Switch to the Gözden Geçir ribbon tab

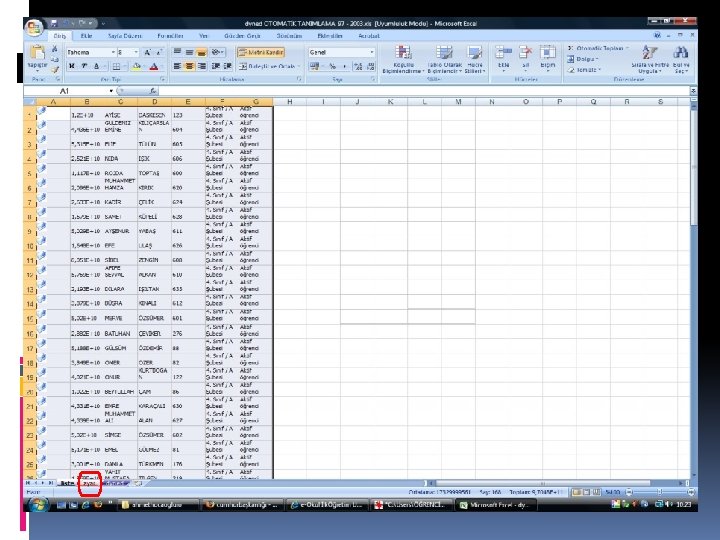click(x=242, y=36)
